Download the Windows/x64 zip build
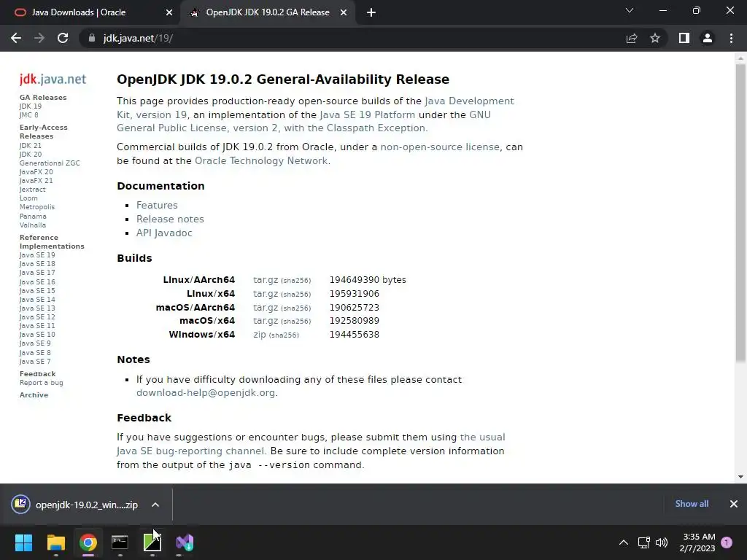 [x=260, y=334]
